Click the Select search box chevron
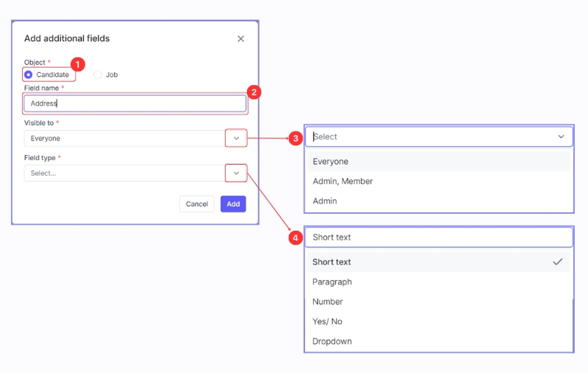Viewport: 588px width, 374px height. coord(561,137)
